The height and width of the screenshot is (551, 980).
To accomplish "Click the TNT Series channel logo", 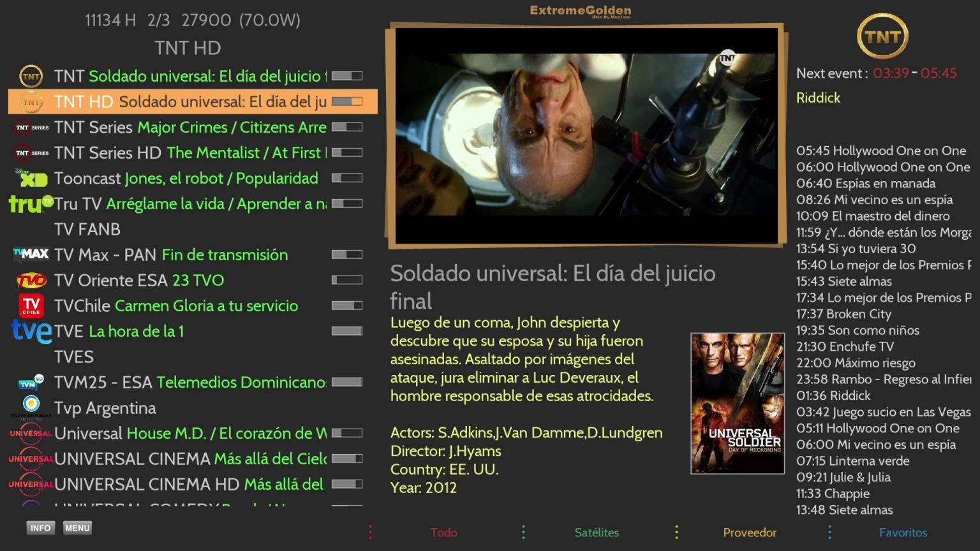I will click(x=31, y=128).
